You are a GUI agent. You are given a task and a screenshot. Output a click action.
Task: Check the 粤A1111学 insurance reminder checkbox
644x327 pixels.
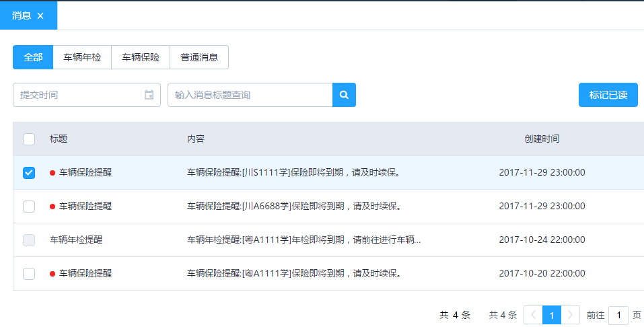point(29,274)
